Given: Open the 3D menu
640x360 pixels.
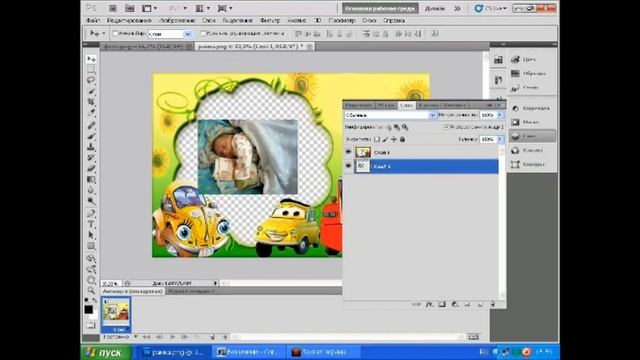Looking at the screenshot, I should (318, 20).
